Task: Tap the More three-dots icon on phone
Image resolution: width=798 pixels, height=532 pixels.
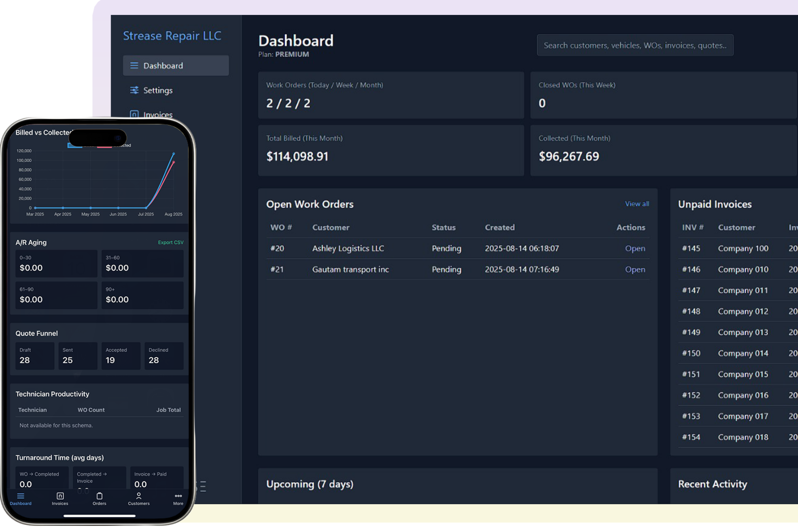Action: pyautogui.click(x=178, y=496)
